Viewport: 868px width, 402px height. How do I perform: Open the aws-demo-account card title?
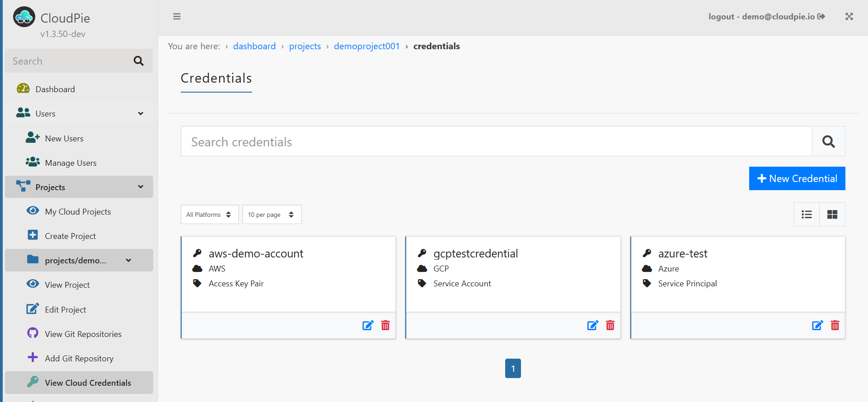coord(256,253)
